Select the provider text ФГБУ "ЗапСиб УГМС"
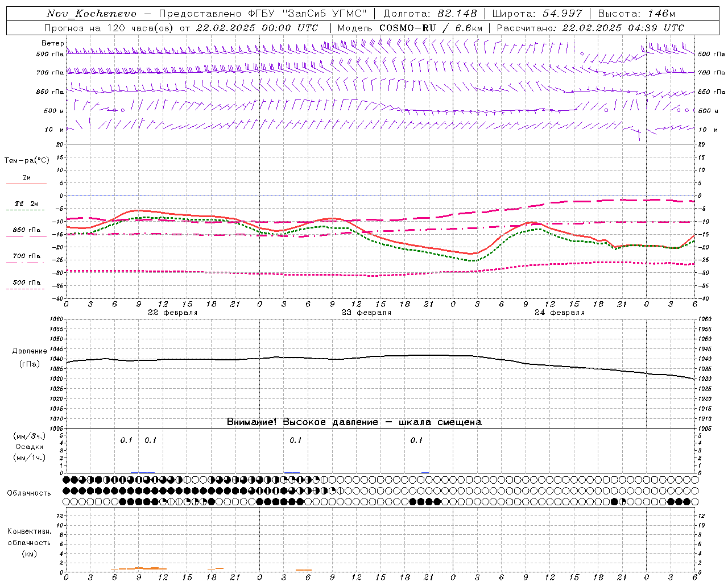This screenshot has height=582, width=728. click(308, 14)
